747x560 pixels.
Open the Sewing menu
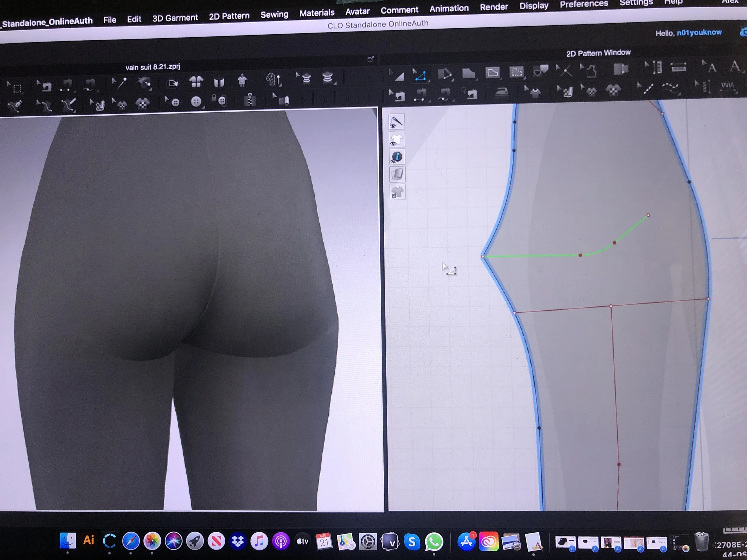[x=274, y=15]
